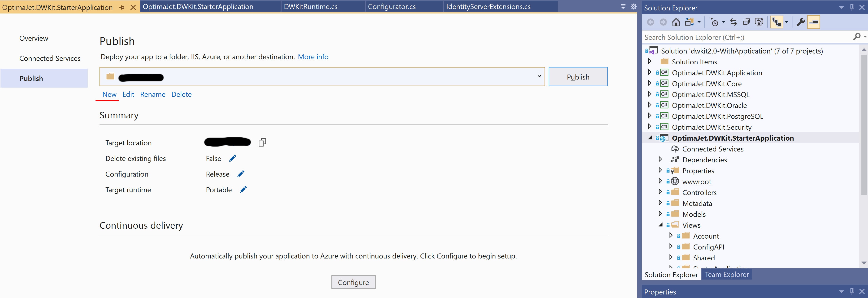The height and width of the screenshot is (298, 868).
Task: Select the Models folder in tree
Action: click(694, 214)
